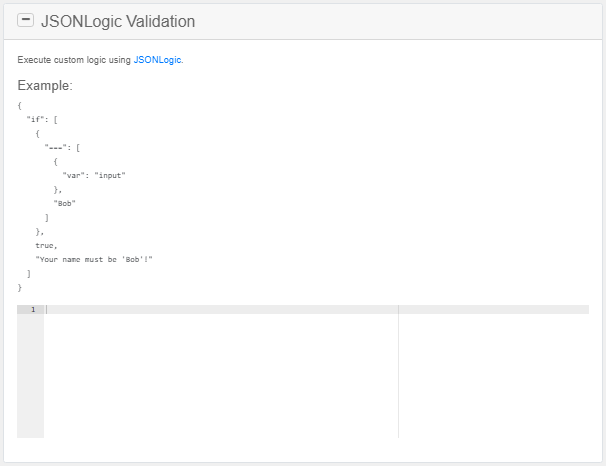Click the "Example:" heading
This screenshot has height=466, width=606.
tap(45, 85)
